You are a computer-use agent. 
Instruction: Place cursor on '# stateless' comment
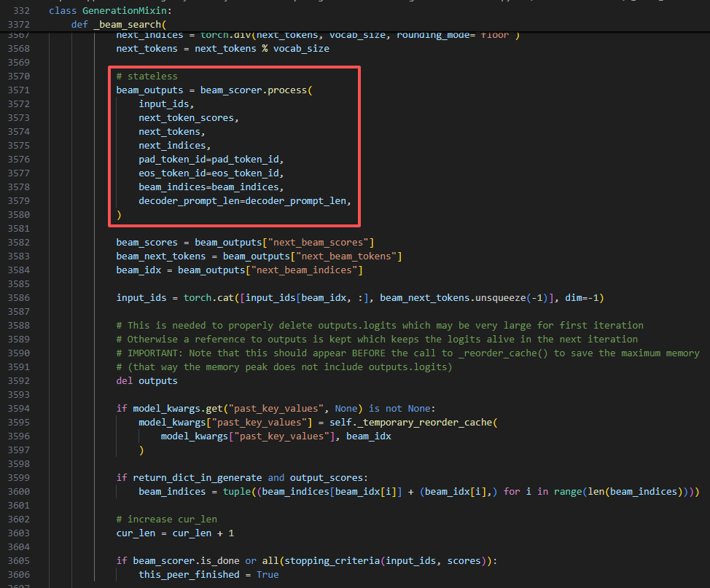[147, 76]
